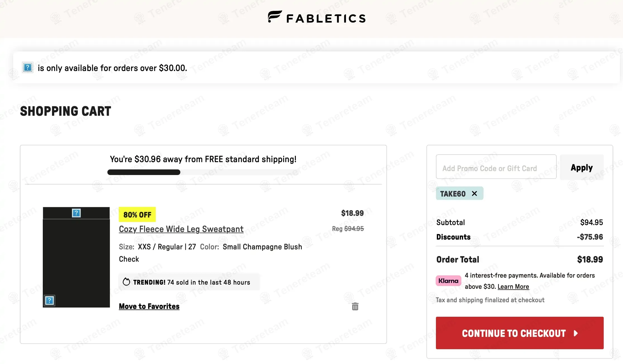Click the placeholder icon at product image bottom-left

(x=49, y=301)
